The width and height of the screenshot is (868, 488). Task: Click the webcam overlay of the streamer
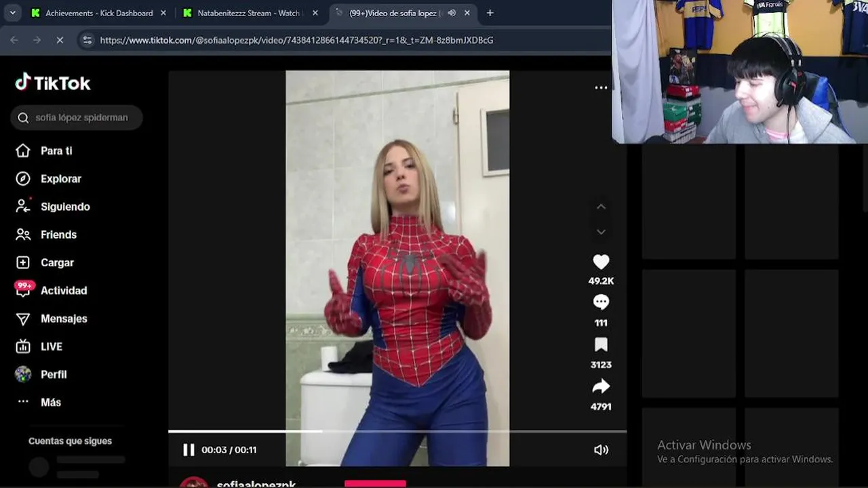(739, 72)
